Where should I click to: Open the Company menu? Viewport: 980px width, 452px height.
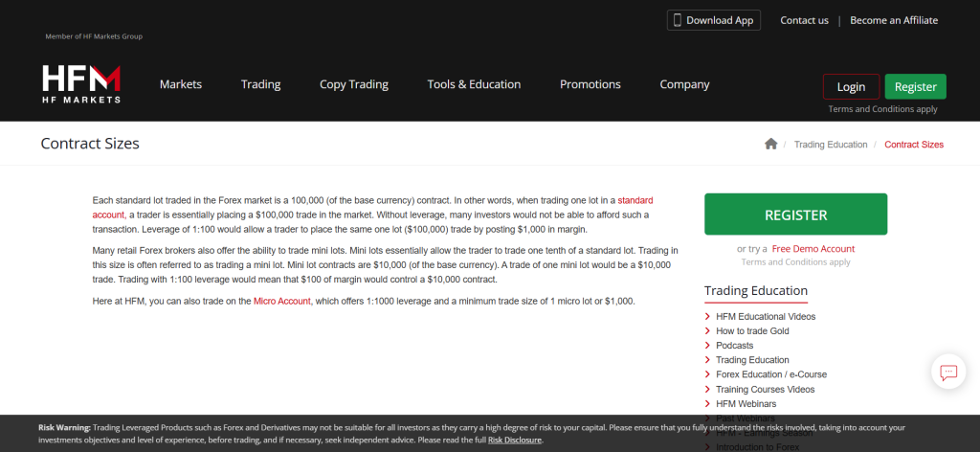tap(684, 84)
